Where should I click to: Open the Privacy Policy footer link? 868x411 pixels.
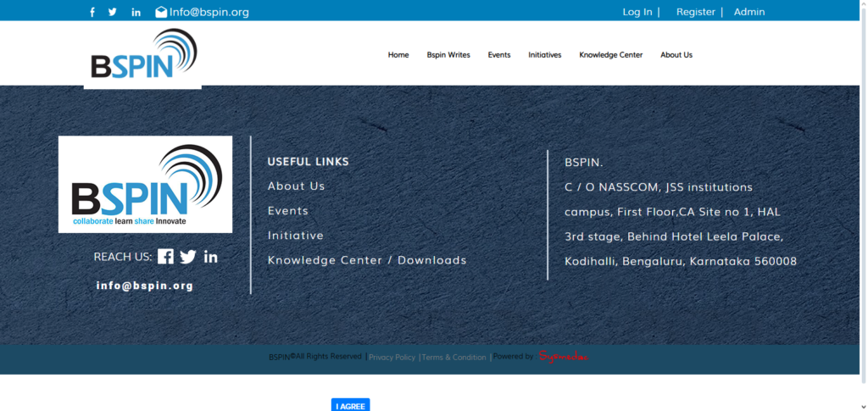click(392, 358)
